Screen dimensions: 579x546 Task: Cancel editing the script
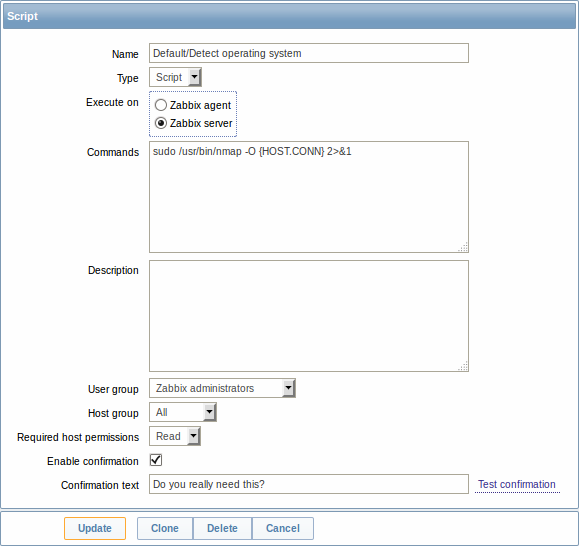click(283, 528)
